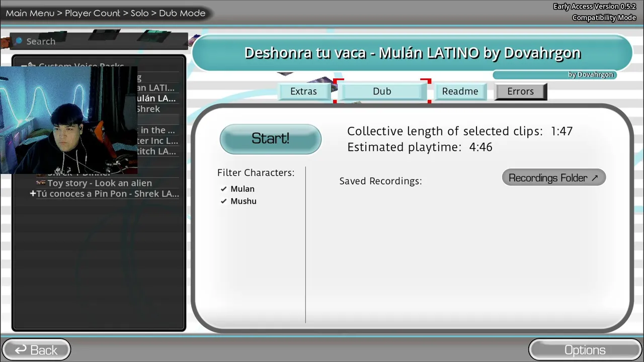Switch to the Extras tab
The image size is (644, 362).
(x=303, y=92)
